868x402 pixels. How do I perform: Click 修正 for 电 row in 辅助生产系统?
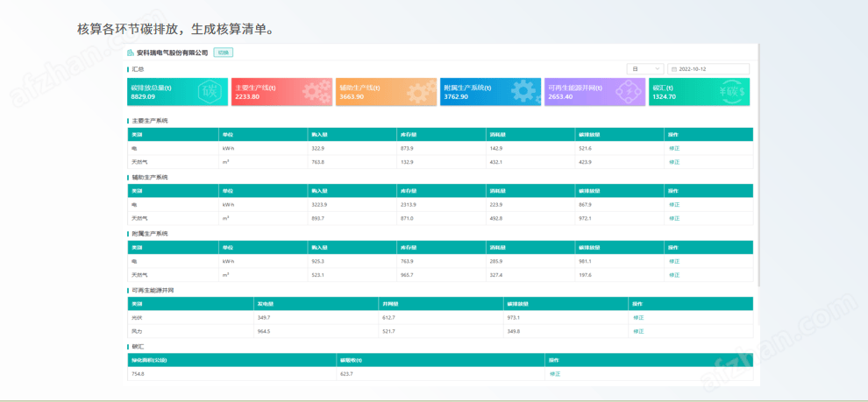[673, 205]
